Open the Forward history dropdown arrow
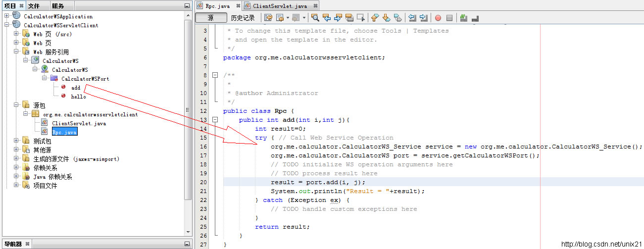The height and width of the screenshot is (249, 644). 304,18
